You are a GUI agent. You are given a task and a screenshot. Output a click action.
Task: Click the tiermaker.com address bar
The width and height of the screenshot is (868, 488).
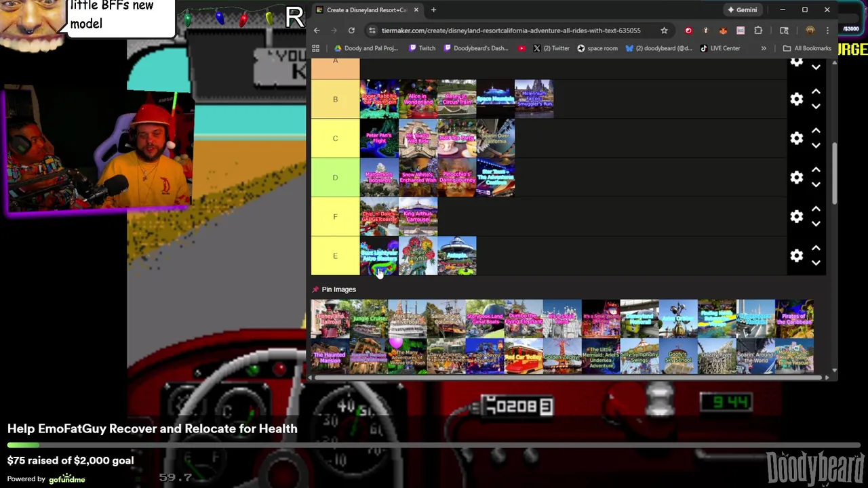(x=511, y=30)
